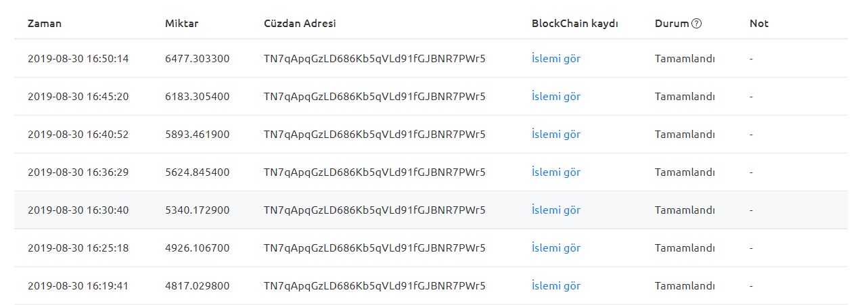Open İşlemi gör link for 16:45:20 transaction

click(x=556, y=97)
